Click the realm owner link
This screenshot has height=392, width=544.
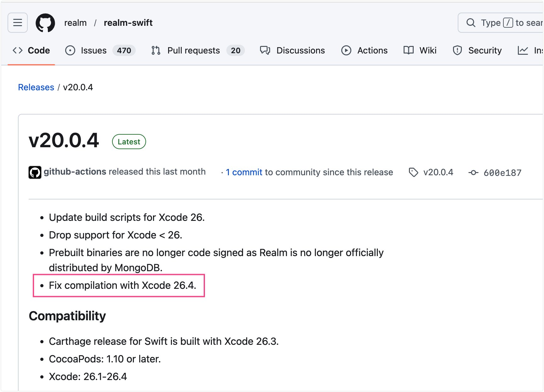click(x=75, y=23)
